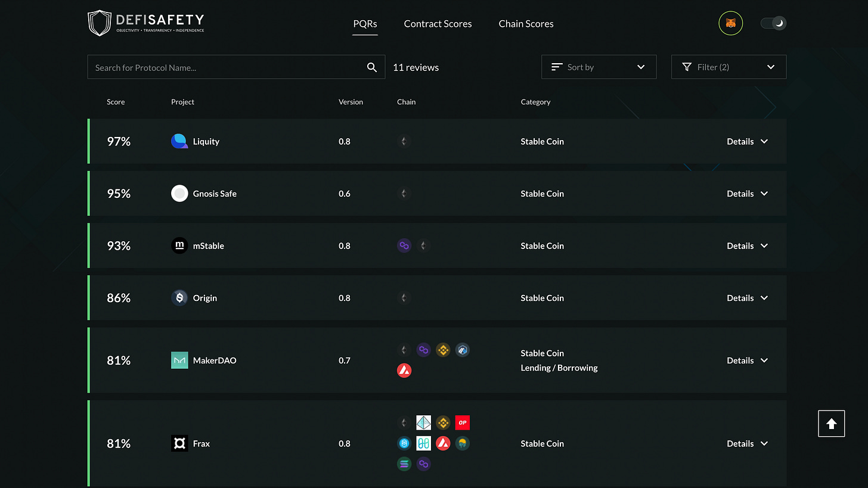Image resolution: width=868 pixels, height=488 pixels.
Task: Click Ethereum chain icon in Liquity row
Action: click(x=404, y=141)
